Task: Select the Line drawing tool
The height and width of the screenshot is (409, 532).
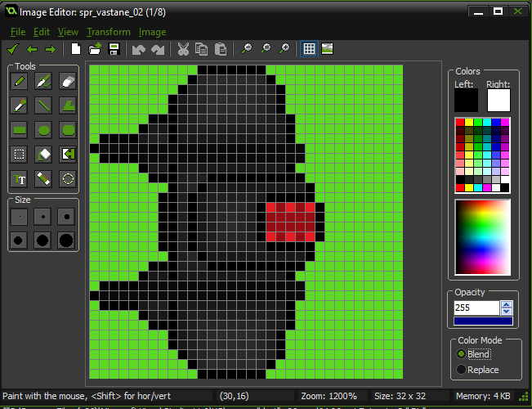Action: (x=43, y=106)
